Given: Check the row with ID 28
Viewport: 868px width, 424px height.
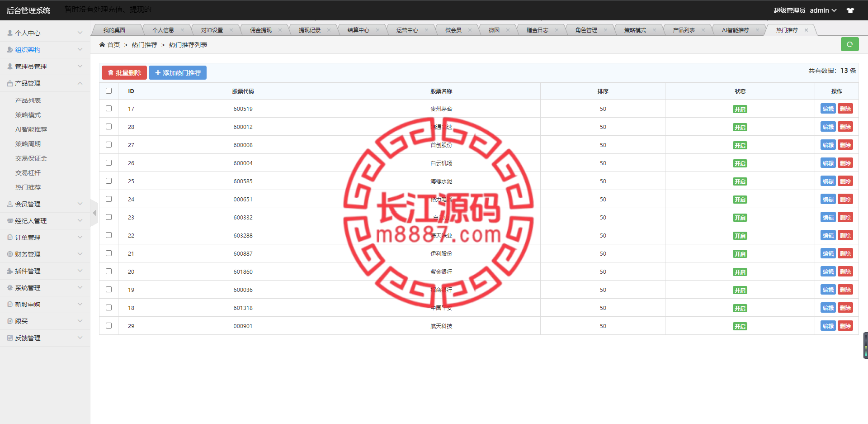Looking at the screenshot, I should (x=108, y=127).
